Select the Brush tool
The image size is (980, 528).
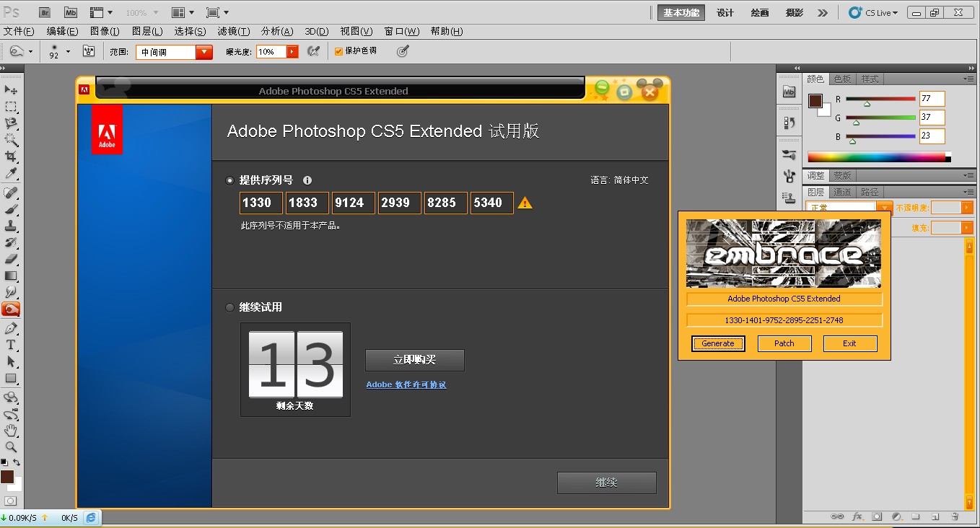[x=11, y=209]
